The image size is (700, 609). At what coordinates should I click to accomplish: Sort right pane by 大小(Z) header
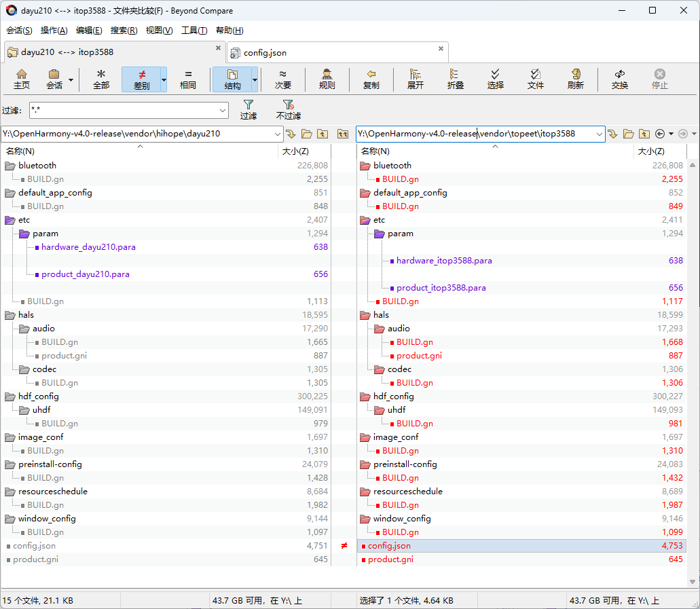659,151
